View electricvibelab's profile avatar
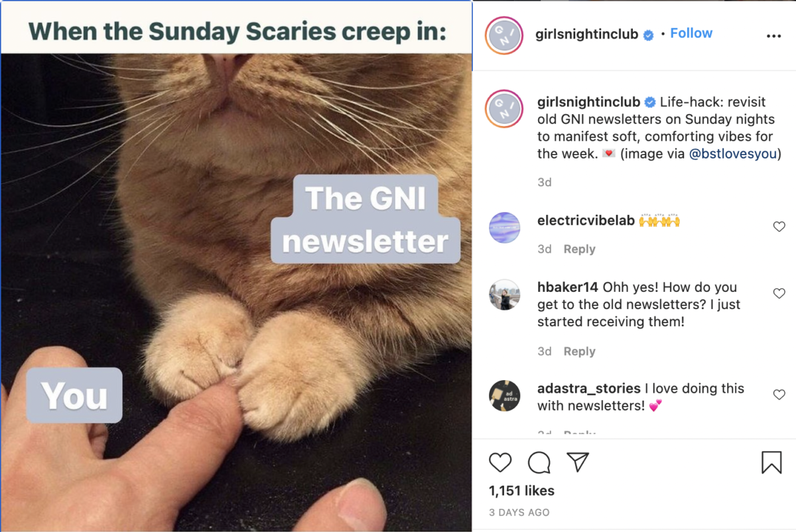Screen dimensions: 796x532 (504, 228)
